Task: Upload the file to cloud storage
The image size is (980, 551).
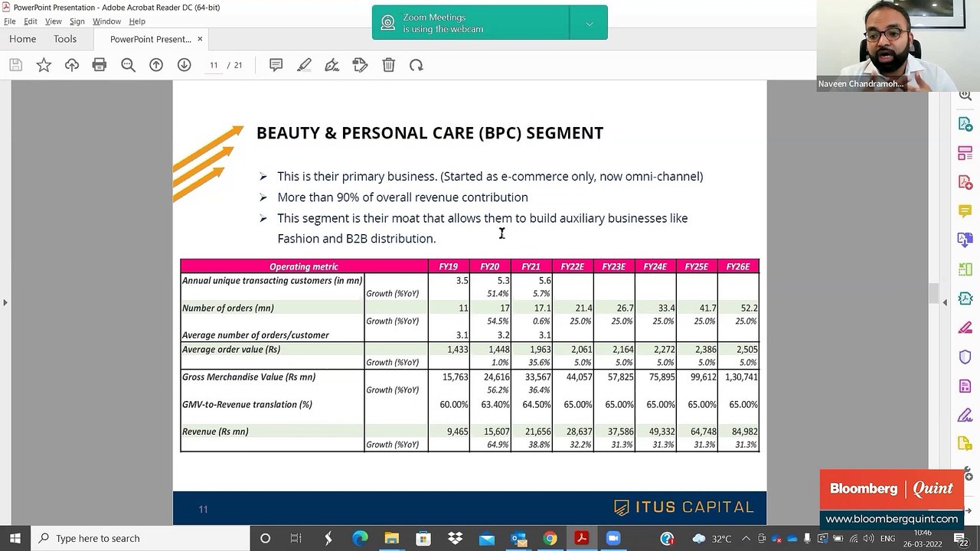Action: (72, 65)
